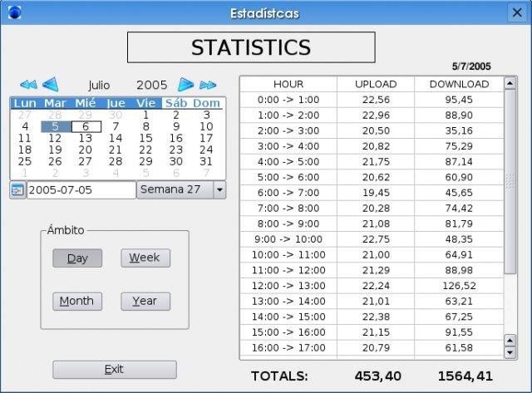The height and width of the screenshot is (393, 532).
Task: Click the total upload 453,40
Action: coord(378,376)
